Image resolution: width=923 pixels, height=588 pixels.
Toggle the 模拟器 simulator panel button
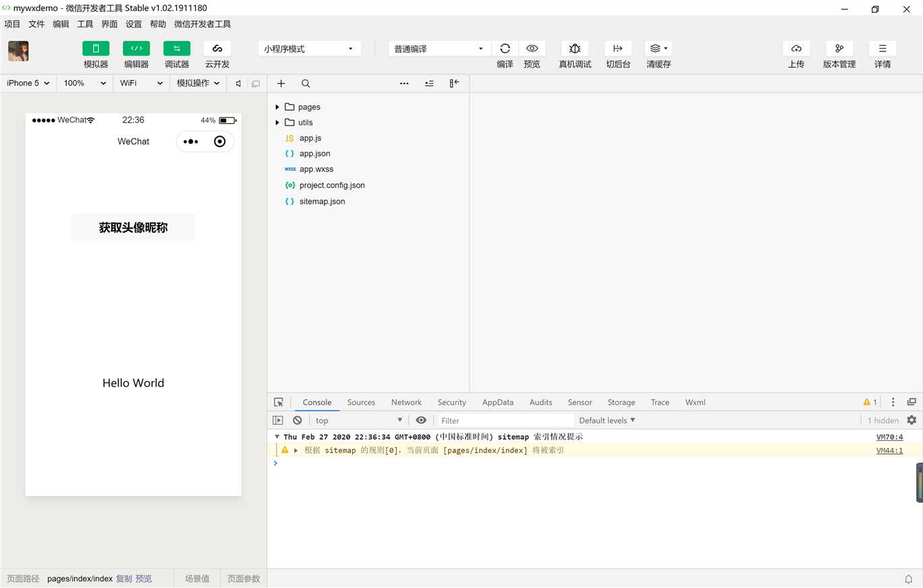tap(96, 49)
